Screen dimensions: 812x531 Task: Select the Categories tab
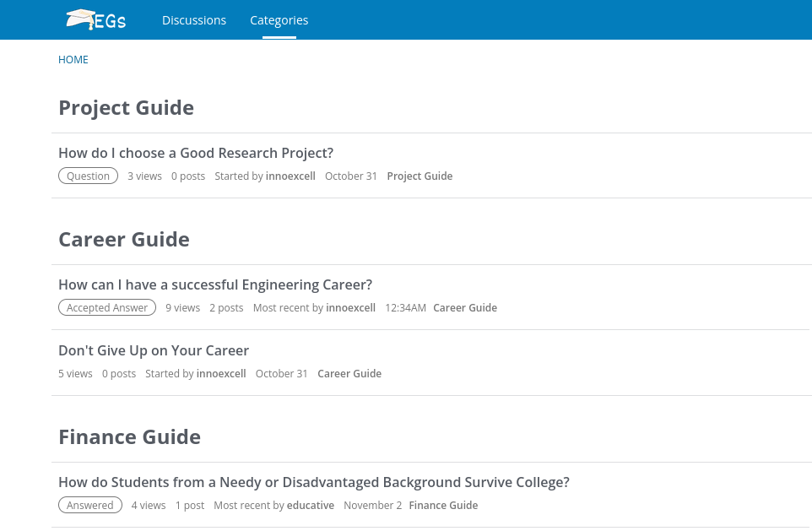(x=279, y=19)
